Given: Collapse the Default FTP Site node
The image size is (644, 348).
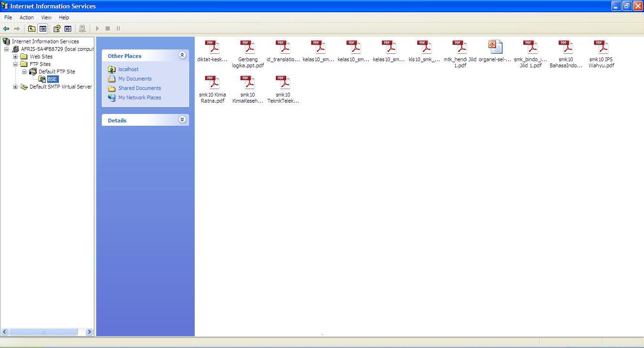Looking at the screenshot, I should (x=24, y=72).
